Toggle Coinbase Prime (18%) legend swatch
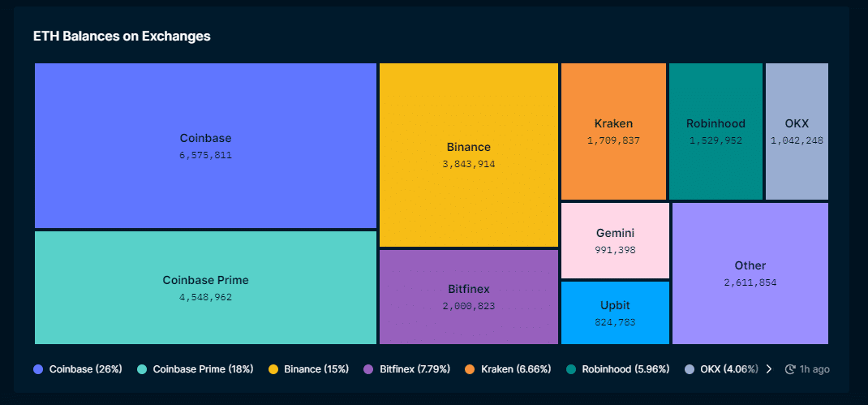The image size is (868, 405). point(142,369)
